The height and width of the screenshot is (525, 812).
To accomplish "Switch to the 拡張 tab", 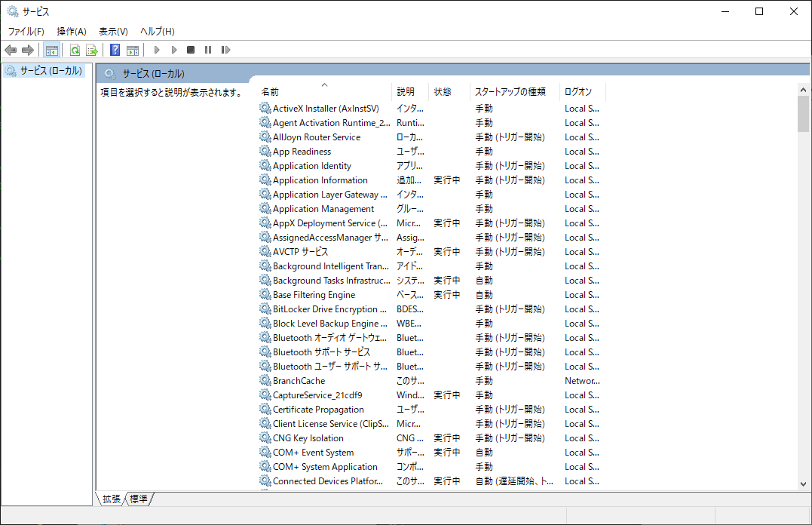I will tap(111, 499).
